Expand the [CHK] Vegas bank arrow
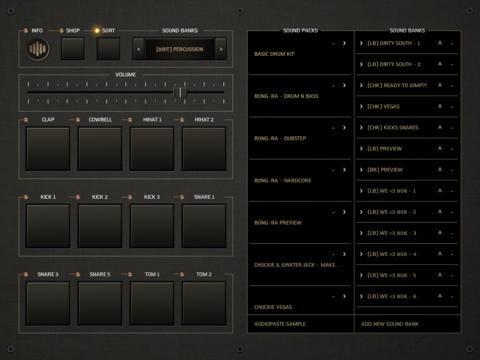Screen dimensions: 480x360 pyautogui.click(x=361, y=106)
